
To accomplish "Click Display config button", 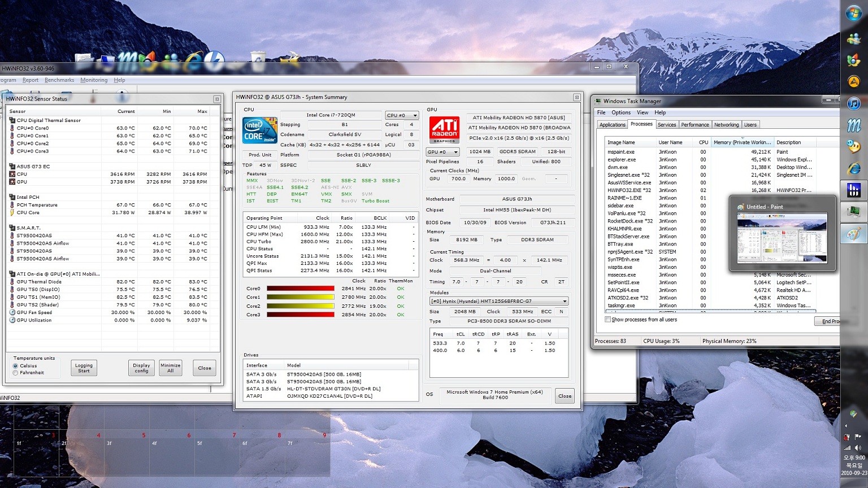I will pyautogui.click(x=141, y=368).
